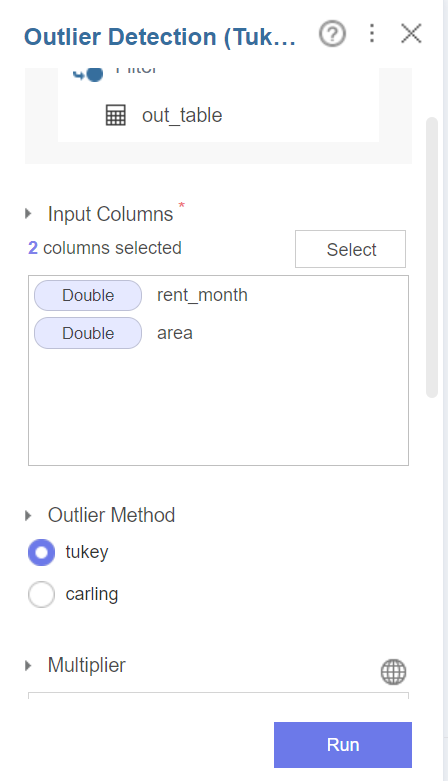Select the carling radio button
The height and width of the screenshot is (781, 448).
click(41, 594)
